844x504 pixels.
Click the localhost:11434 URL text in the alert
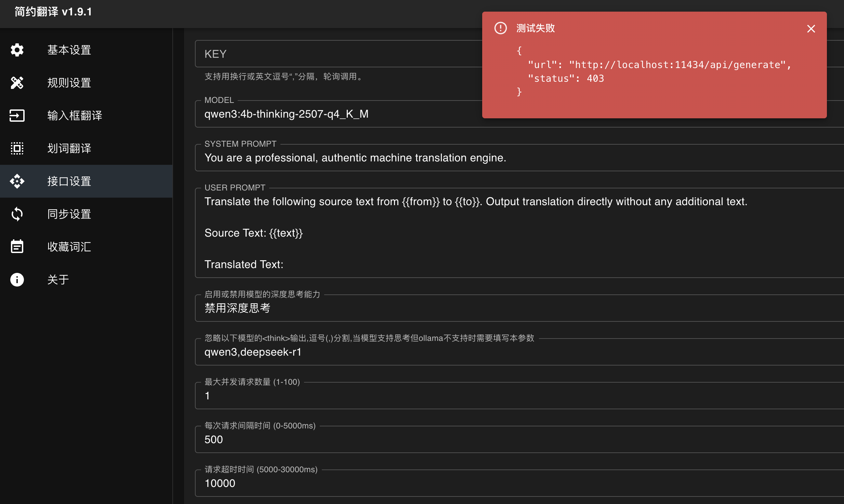coord(677,65)
